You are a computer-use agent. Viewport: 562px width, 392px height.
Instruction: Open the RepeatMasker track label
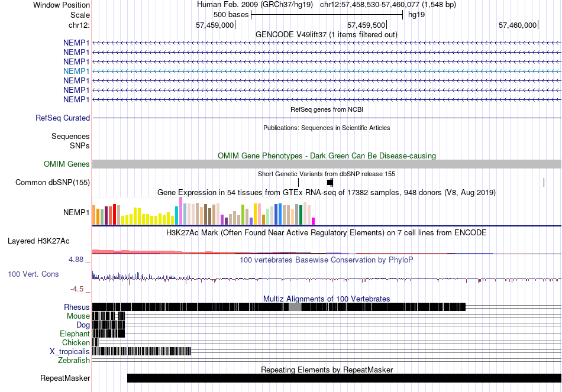[x=65, y=378]
